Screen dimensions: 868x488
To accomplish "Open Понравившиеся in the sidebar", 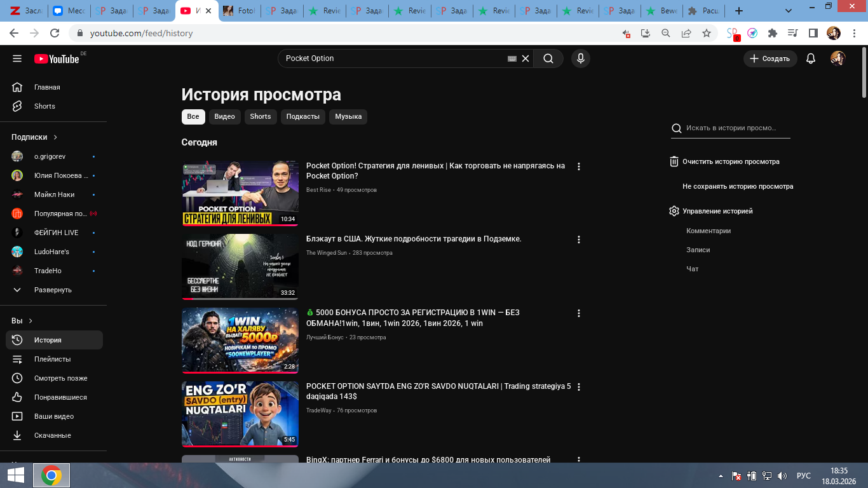I will click(54, 397).
